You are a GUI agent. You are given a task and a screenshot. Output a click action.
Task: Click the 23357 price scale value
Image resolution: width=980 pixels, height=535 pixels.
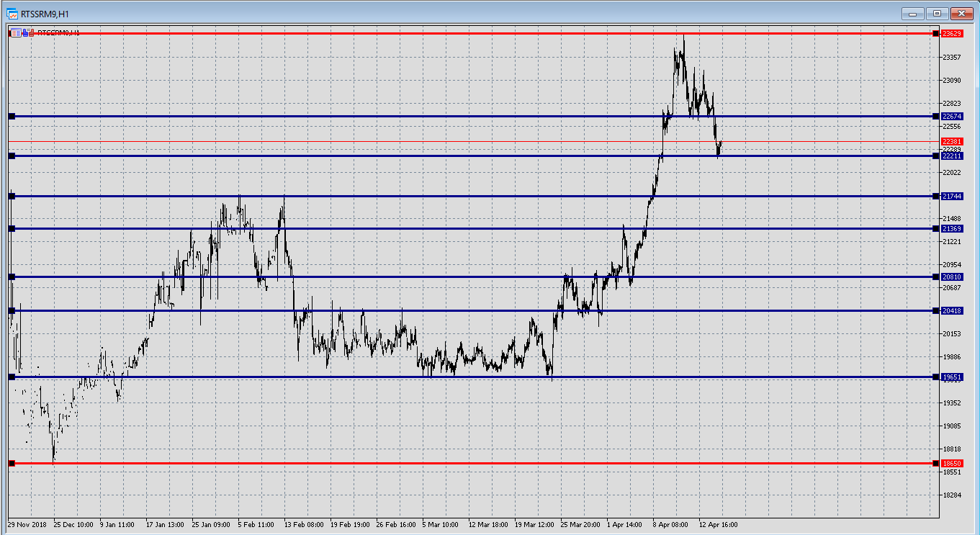[x=952, y=57]
